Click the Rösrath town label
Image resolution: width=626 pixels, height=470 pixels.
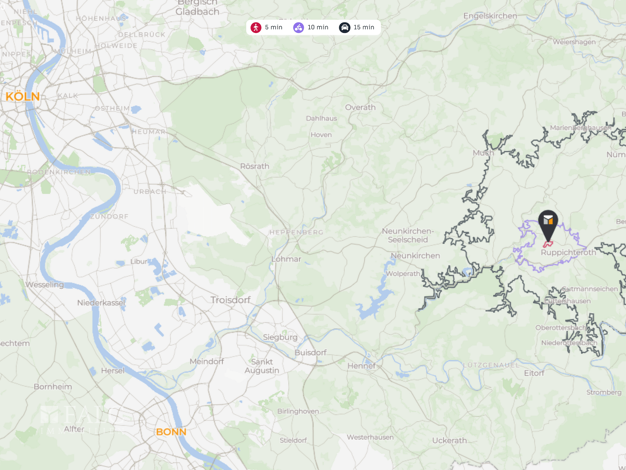point(254,166)
